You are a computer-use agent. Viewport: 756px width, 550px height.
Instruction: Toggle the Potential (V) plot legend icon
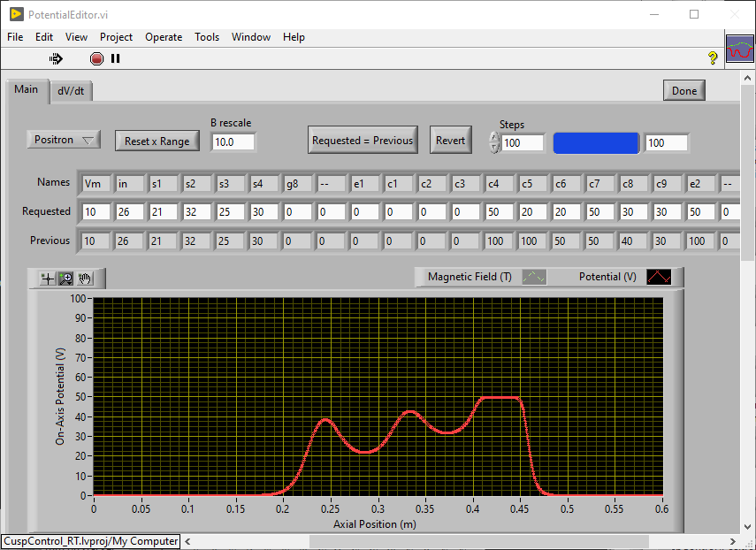(659, 277)
